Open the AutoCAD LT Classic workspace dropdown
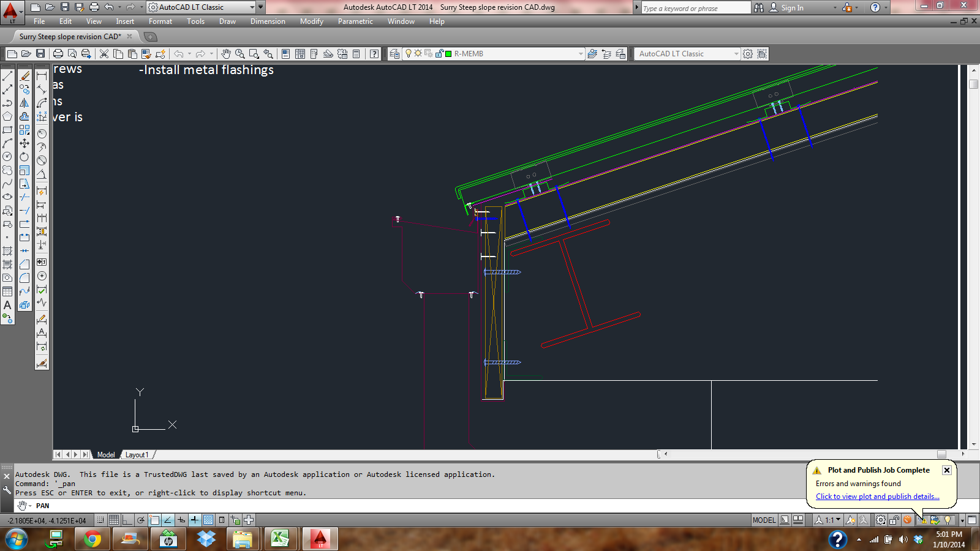 click(x=736, y=54)
